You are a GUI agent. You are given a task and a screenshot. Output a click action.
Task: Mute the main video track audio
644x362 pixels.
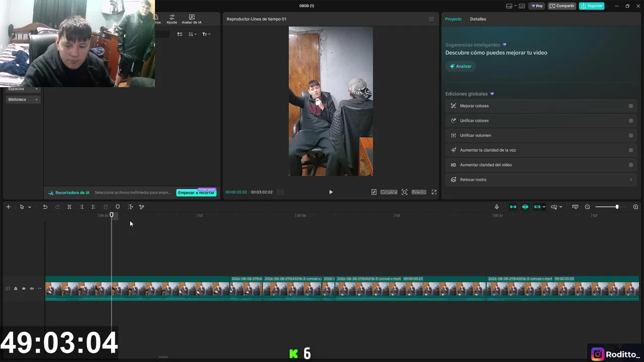pos(32,289)
